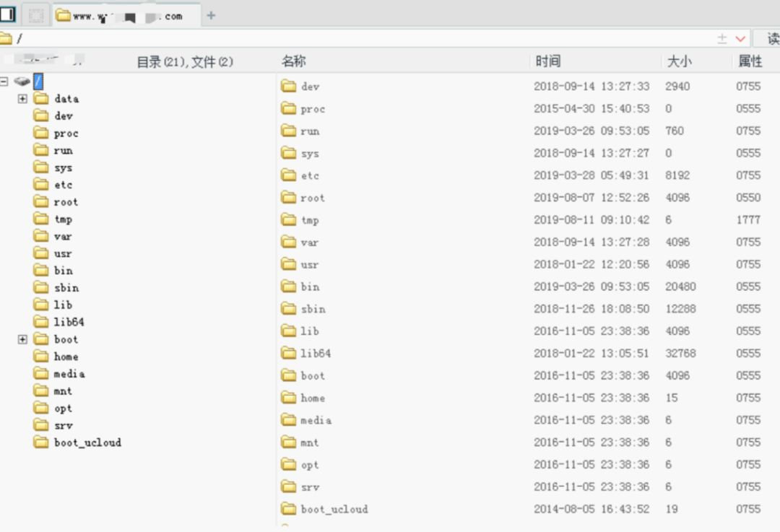Expand the data folder in the tree
Image resolution: width=780 pixels, height=532 pixels.
22,98
